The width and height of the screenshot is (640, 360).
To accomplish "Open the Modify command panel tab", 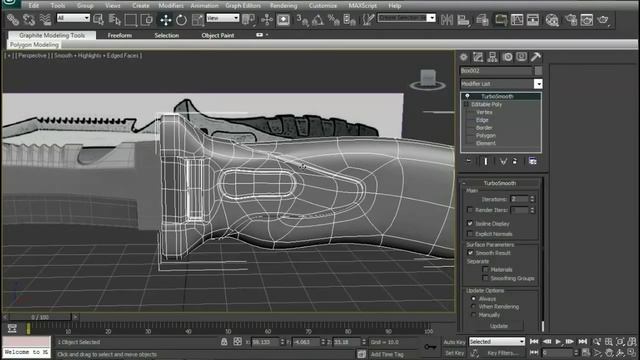I will pyautogui.click(x=478, y=57).
